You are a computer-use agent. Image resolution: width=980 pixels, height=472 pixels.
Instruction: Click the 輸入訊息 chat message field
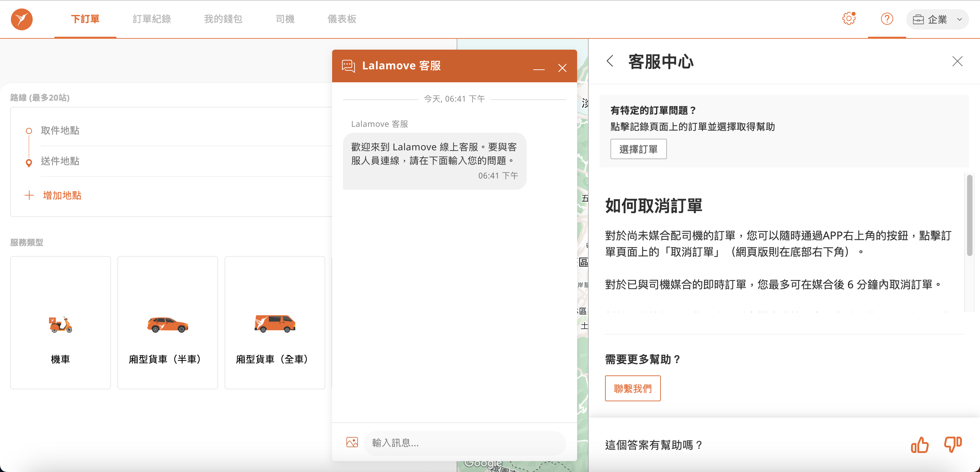pyautogui.click(x=465, y=443)
